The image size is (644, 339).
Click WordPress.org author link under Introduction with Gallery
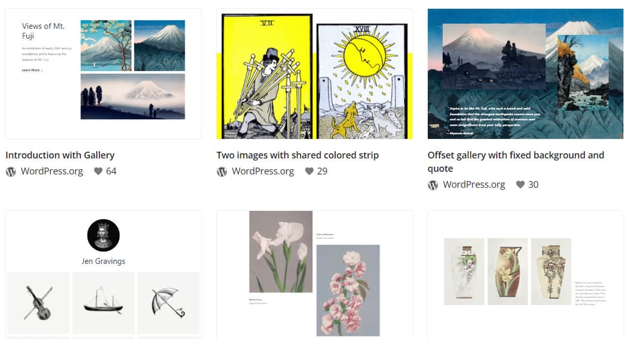point(52,171)
